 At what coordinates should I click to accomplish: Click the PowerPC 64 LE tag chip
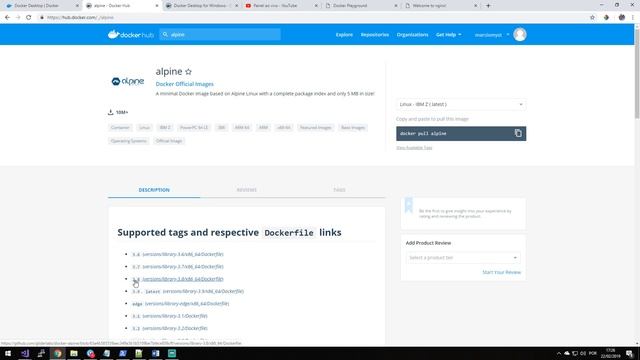coord(194,128)
